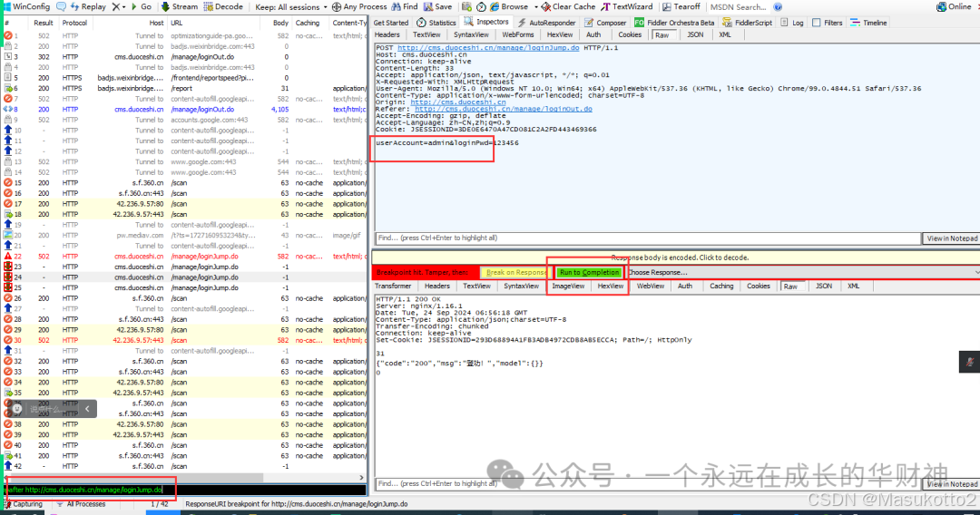This screenshot has height=515, width=980.
Task: Select the request WebForms inspector tab
Action: point(518,35)
